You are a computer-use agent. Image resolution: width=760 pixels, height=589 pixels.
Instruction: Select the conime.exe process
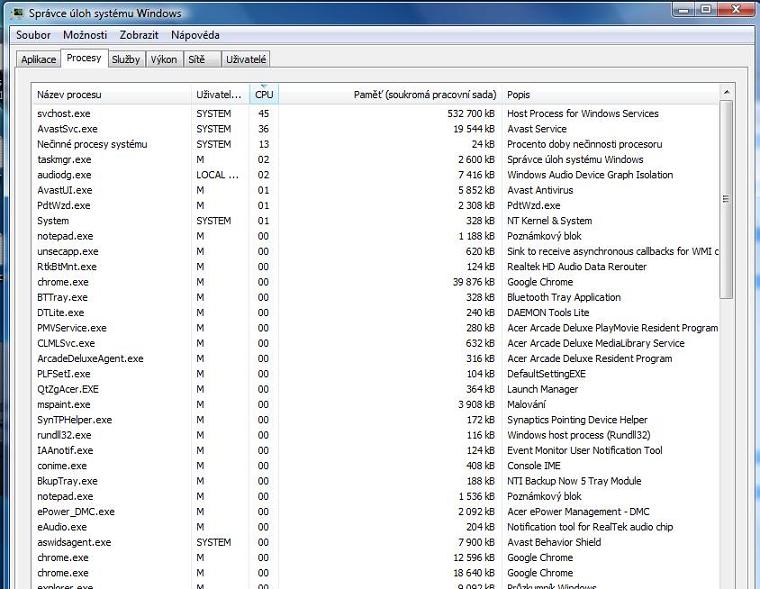click(376, 466)
